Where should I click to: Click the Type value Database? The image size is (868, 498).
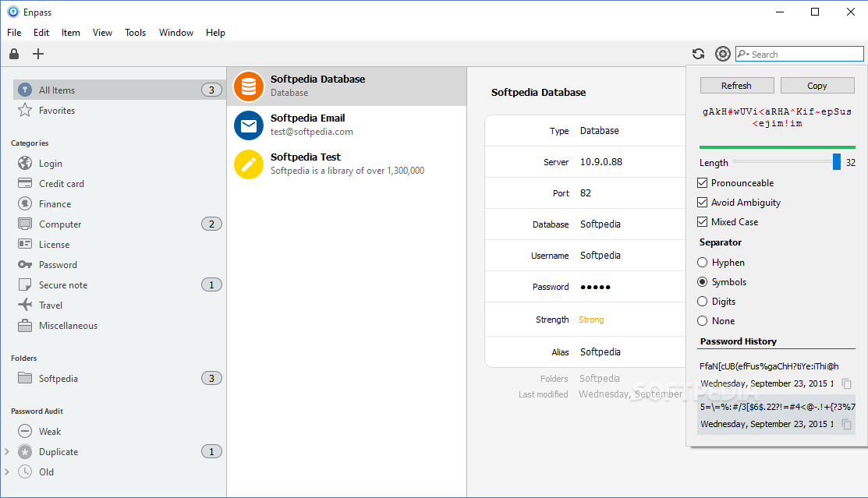coord(600,131)
